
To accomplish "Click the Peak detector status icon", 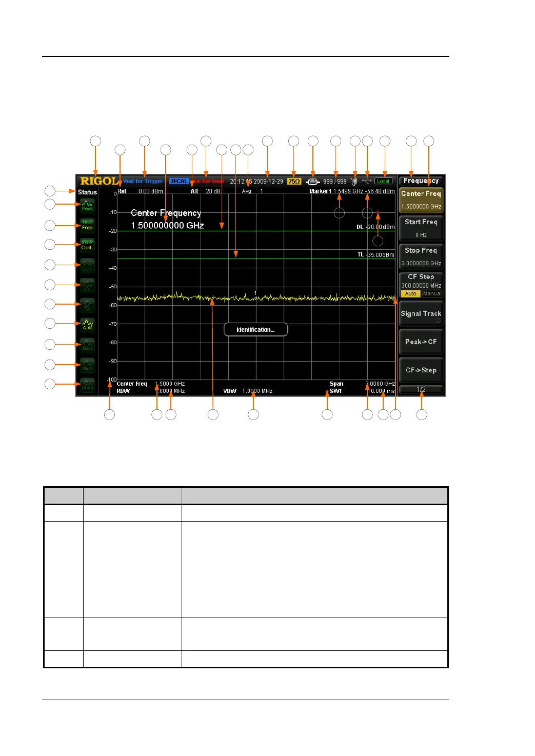I will pyautogui.click(x=87, y=206).
